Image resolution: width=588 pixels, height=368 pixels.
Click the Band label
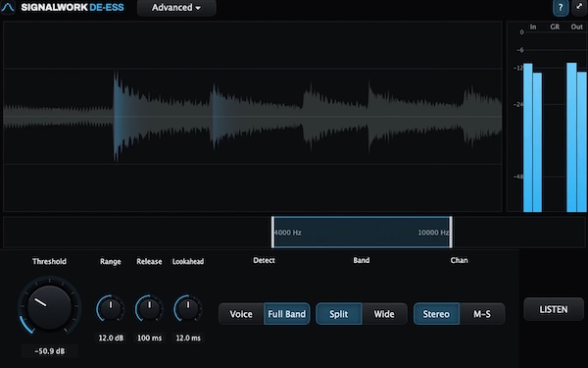click(362, 260)
